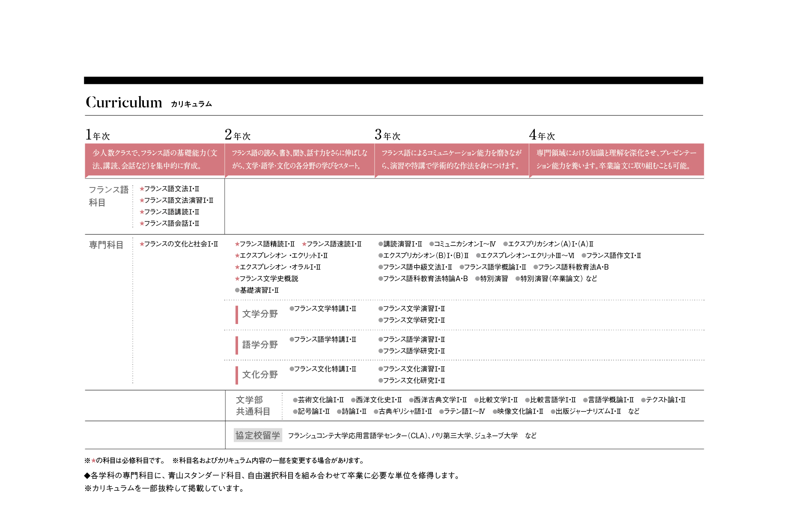787x532 pixels.
Task: Click the 1年次 pink description box
Action: click(155, 160)
